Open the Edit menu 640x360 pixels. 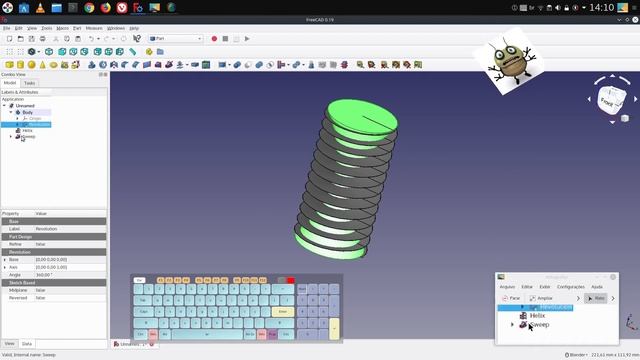pos(19,28)
